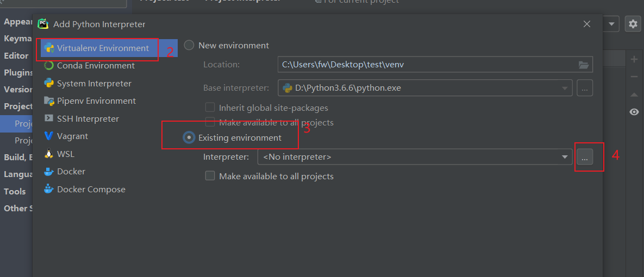Screen dimensions: 644x277
Task: Click the Vagrant V icon
Action: pos(49,136)
